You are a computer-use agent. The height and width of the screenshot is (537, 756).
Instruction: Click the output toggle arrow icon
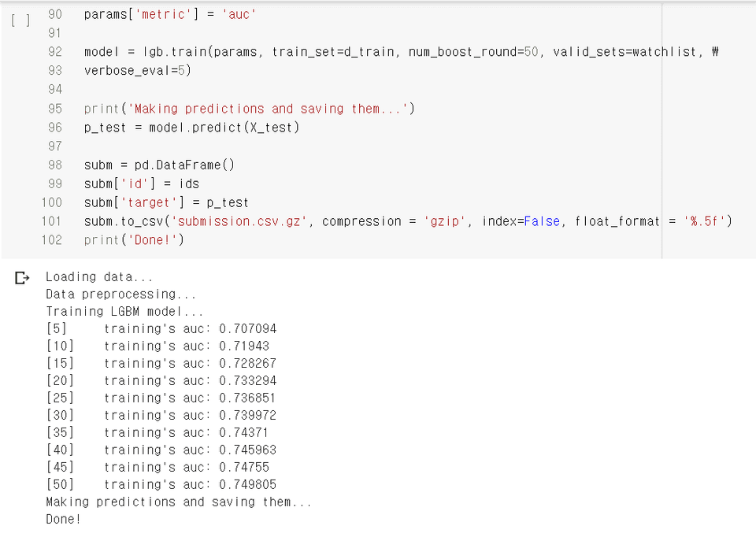(x=22, y=278)
